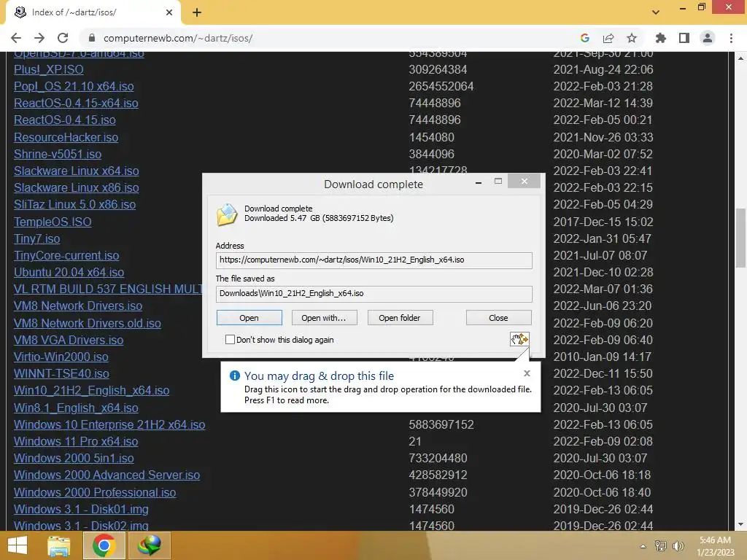Open VM8 VGA Drivers.iso link
Viewport: 747px width, 560px height.
[69, 340]
